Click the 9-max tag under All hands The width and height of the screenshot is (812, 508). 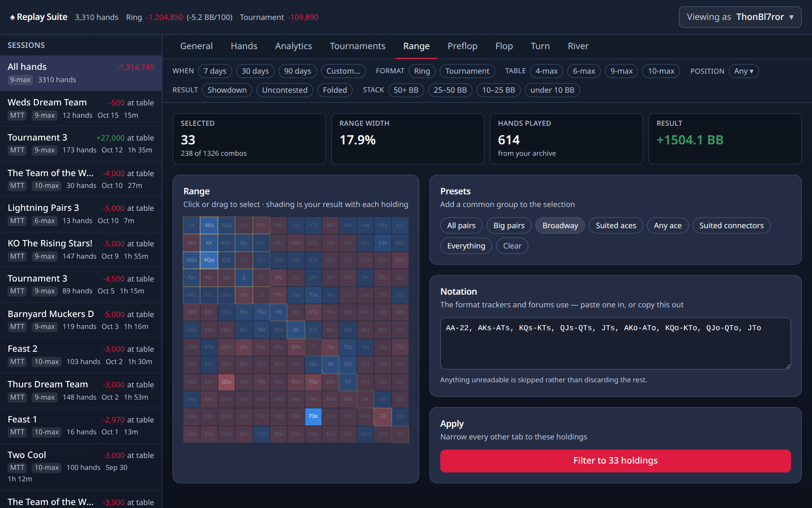pyautogui.click(x=20, y=80)
